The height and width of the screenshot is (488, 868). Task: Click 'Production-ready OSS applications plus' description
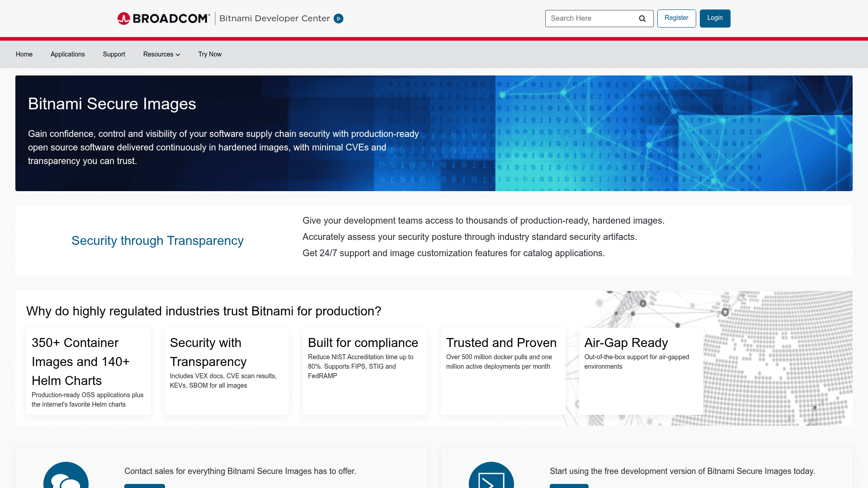tap(87, 399)
